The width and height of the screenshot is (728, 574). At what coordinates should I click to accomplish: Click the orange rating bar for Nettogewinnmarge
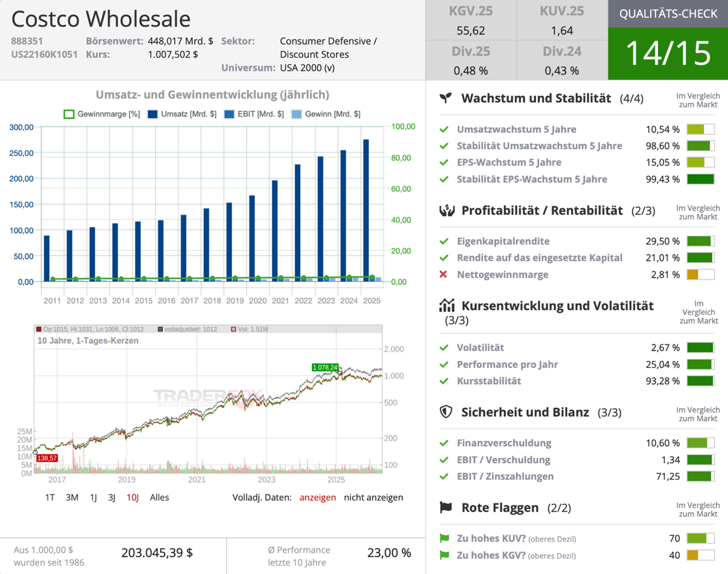[x=701, y=274]
